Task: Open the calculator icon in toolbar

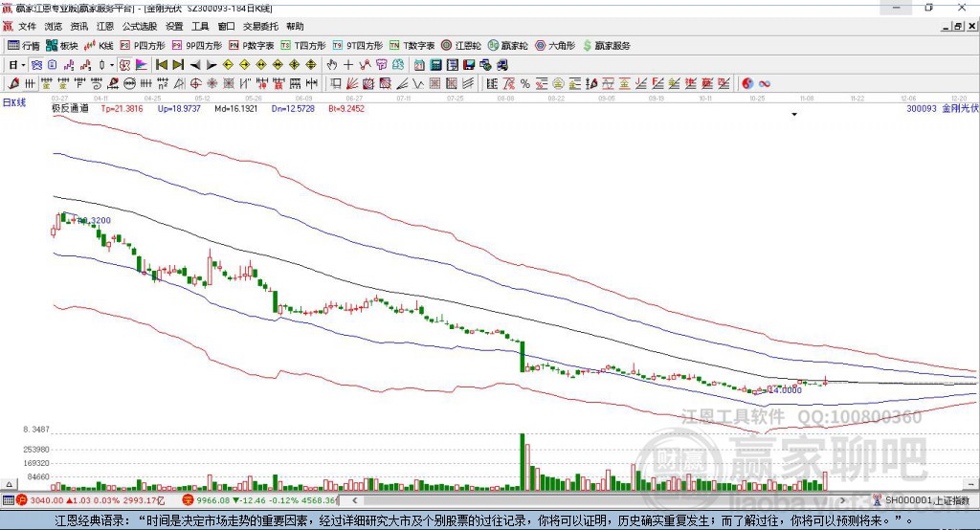Action: [435, 65]
